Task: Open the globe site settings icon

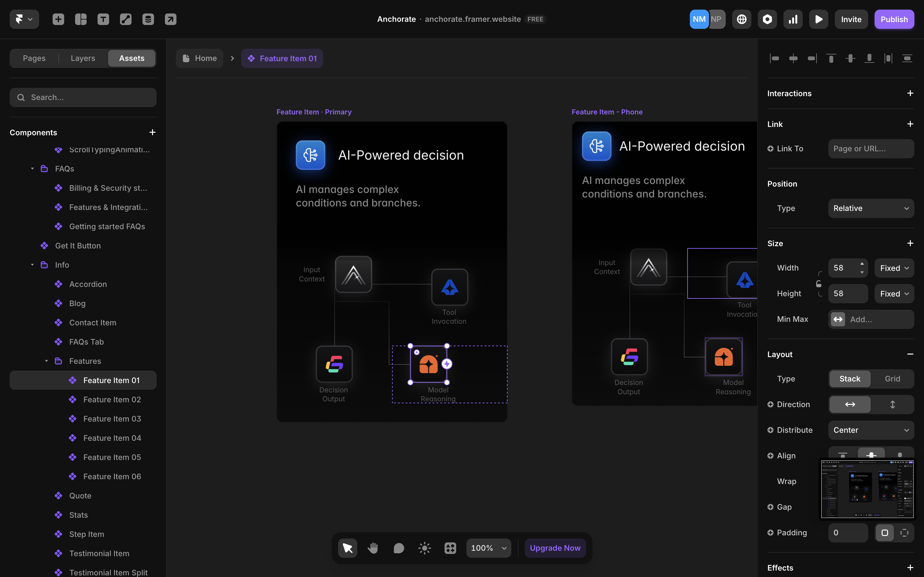Action: [x=741, y=19]
